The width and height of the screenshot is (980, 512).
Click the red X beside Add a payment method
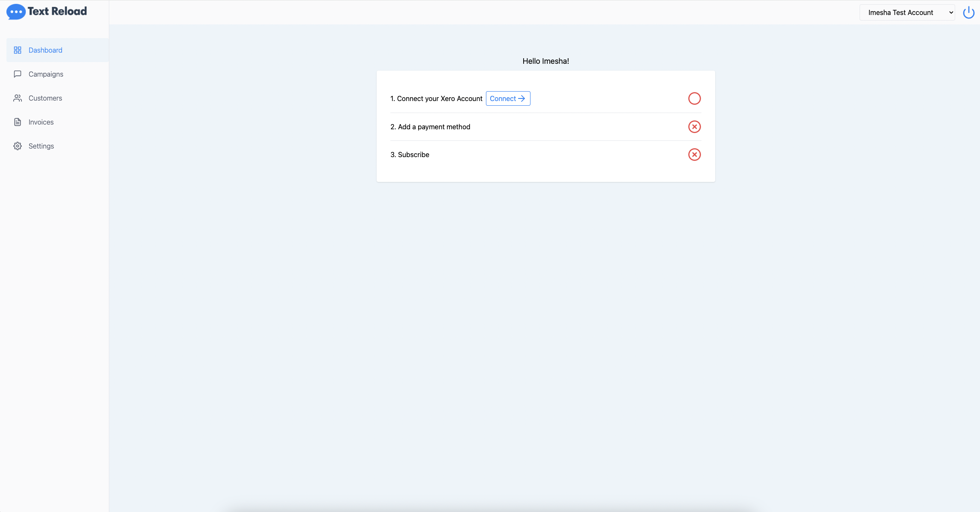coord(695,127)
